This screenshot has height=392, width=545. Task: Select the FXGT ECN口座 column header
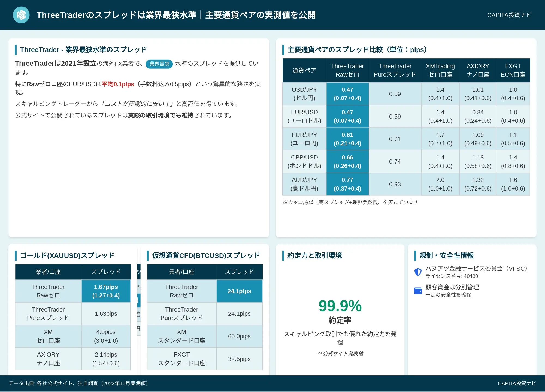[x=513, y=70]
